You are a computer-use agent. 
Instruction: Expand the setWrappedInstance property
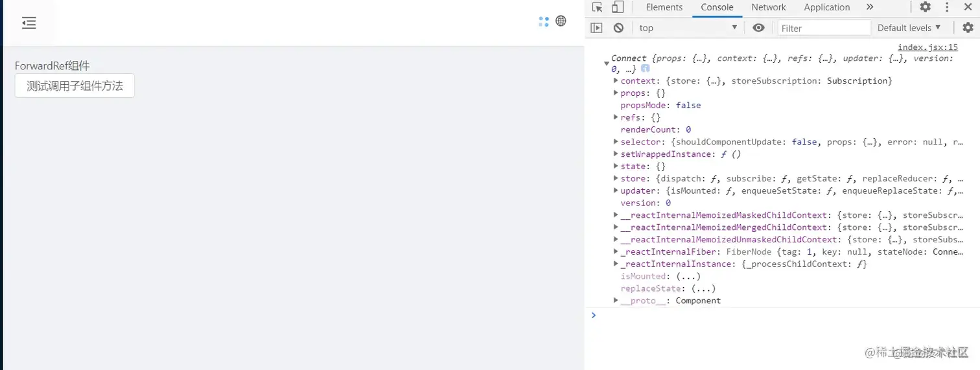pyautogui.click(x=616, y=154)
